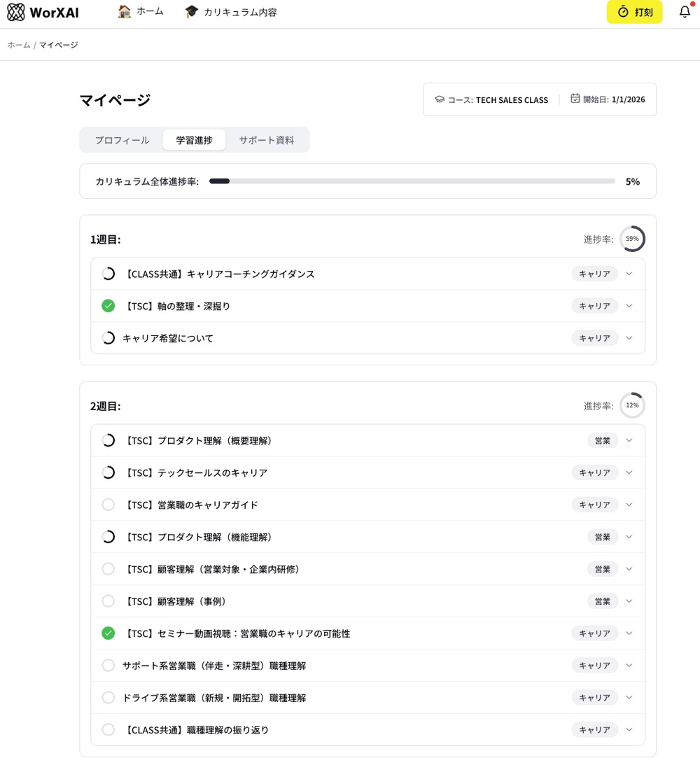Click in-progress status icon of キャリアコーチングガイダンス
The height and width of the screenshot is (765, 700).
(x=108, y=274)
